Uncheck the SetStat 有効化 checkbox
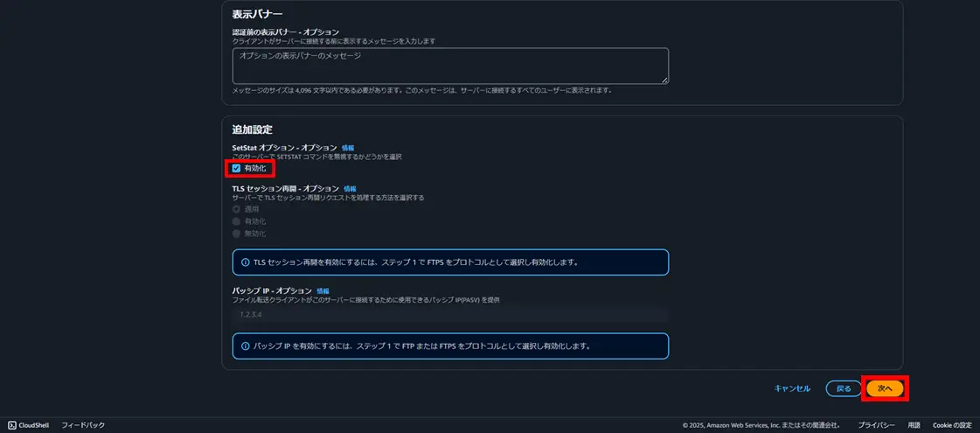980x433 pixels. click(236, 168)
